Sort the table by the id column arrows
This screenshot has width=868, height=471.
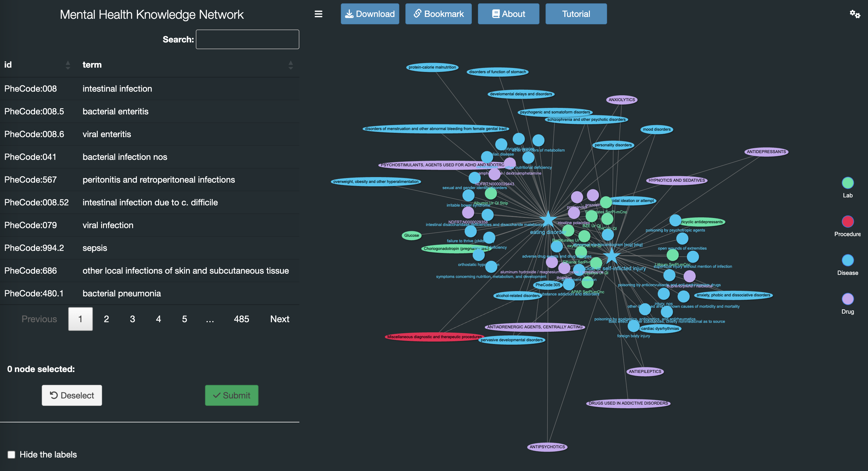68,65
